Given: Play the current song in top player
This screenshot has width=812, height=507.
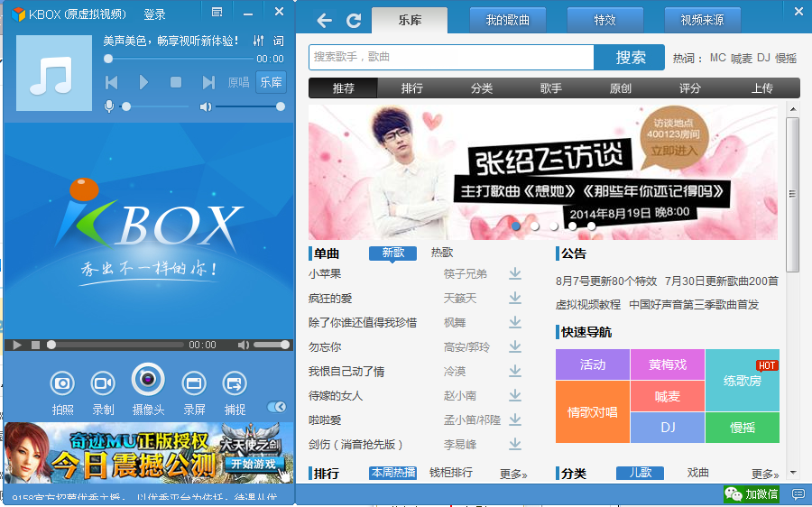Looking at the screenshot, I should 143,82.
